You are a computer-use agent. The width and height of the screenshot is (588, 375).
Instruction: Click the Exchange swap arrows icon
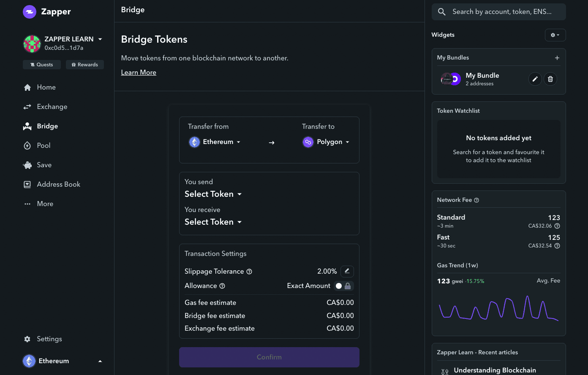27,107
